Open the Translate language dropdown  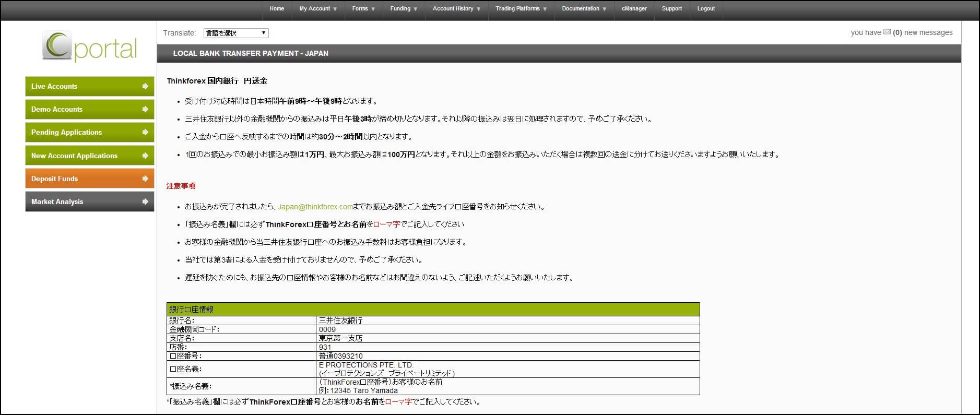(236, 33)
